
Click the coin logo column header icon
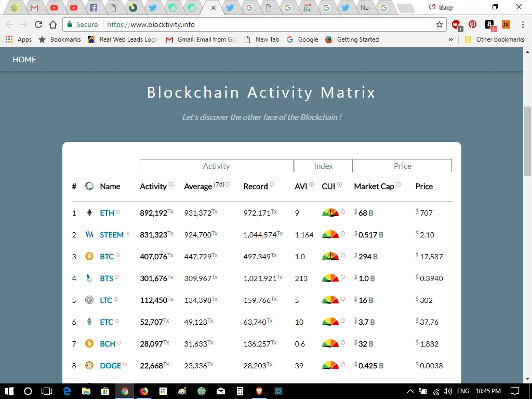(89, 186)
